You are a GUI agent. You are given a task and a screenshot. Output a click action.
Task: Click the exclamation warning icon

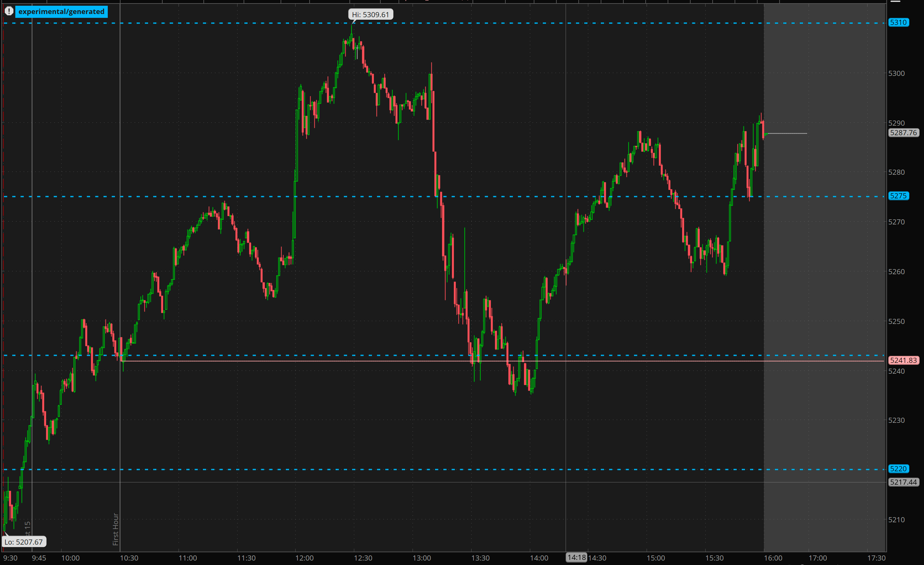point(9,11)
